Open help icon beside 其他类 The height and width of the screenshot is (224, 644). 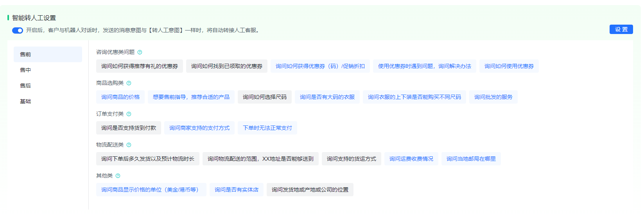click(x=118, y=176)
